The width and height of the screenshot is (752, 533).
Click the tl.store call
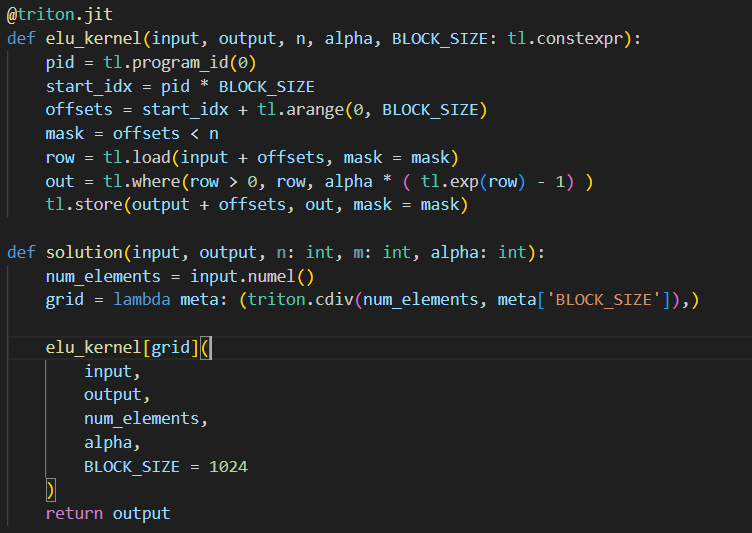pos(257,205)
